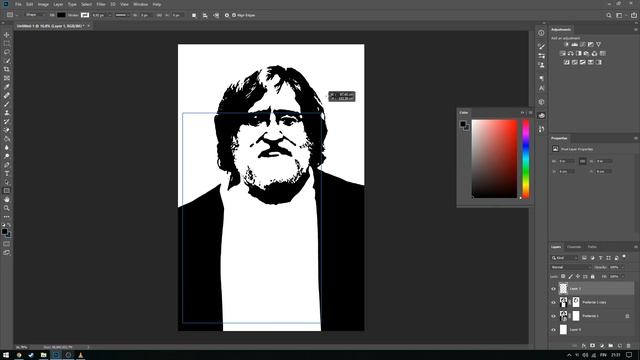Toggle Quick Mask mode

coord(7,244)
